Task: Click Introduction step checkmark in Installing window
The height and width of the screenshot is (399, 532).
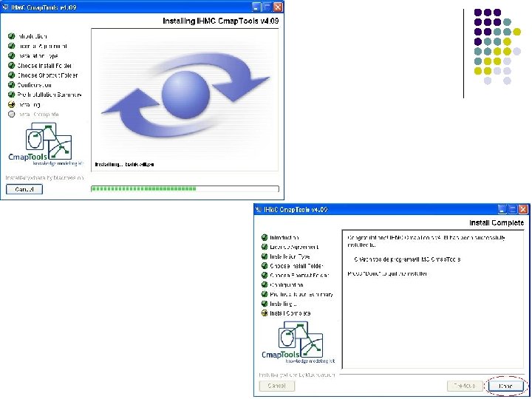Action: pyautogui.click(x=12, y=36)
